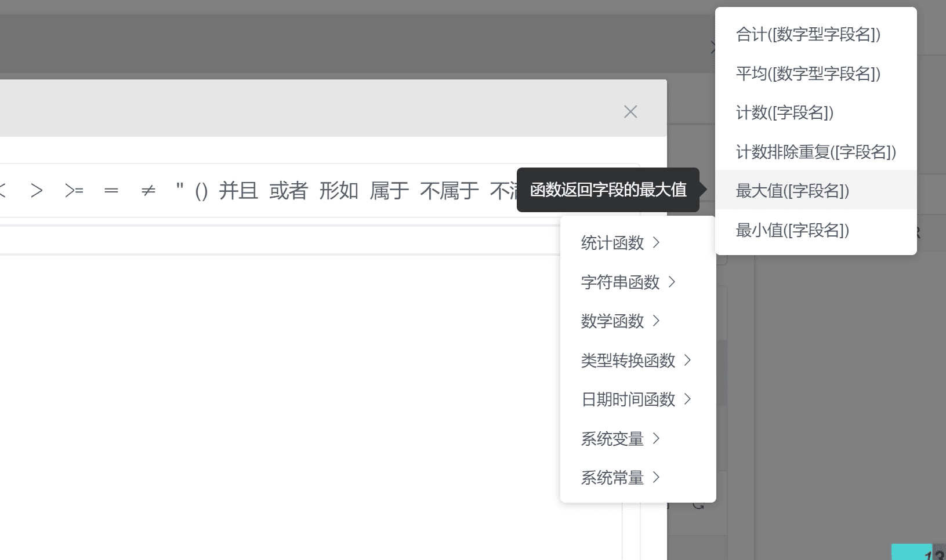946x560 pixels.
Task: Expand the 数学函数 submenu
Action: pos(638,321)
